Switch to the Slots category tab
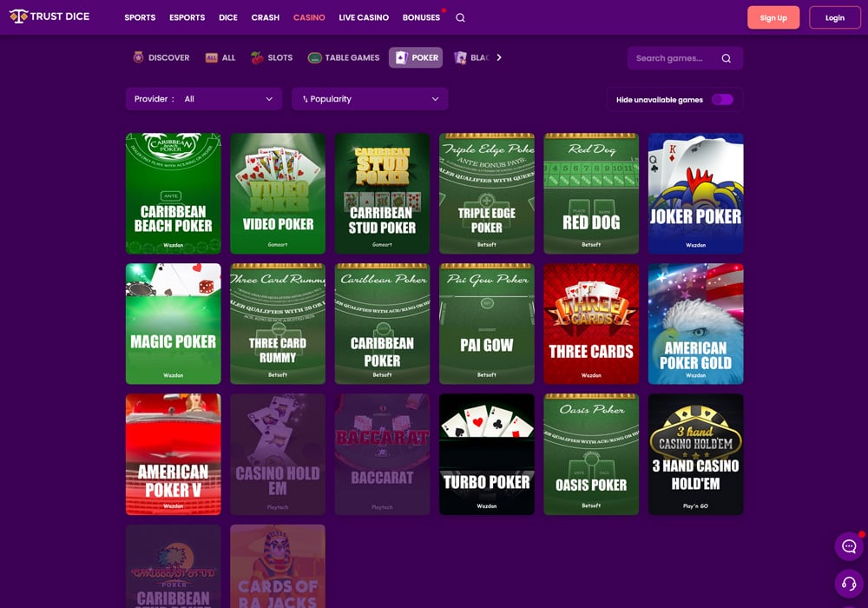 (x=271, y=57)
